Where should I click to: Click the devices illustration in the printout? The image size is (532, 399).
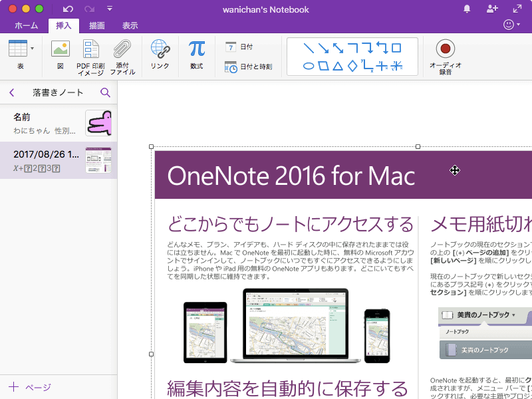pyautogui.click(x=287, y=326)
